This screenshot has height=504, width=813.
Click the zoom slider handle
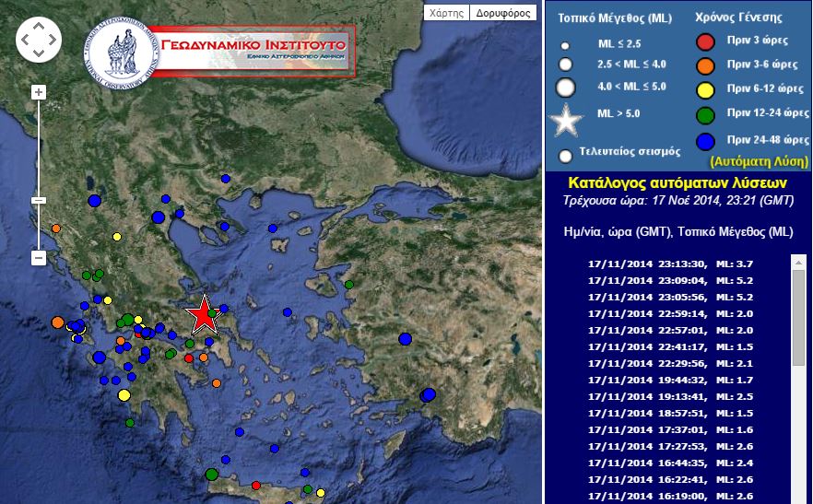39,200
